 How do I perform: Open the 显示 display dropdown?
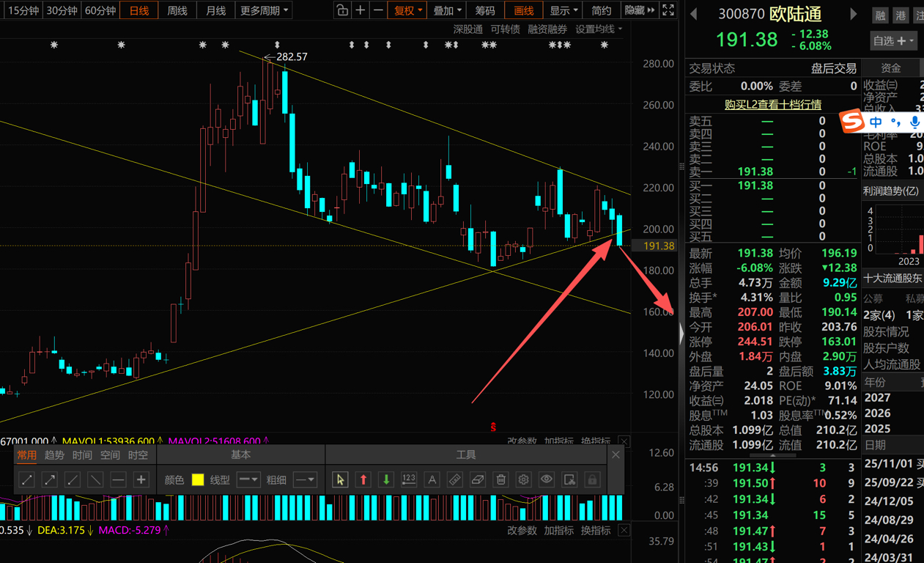click(x=563, y=10)
